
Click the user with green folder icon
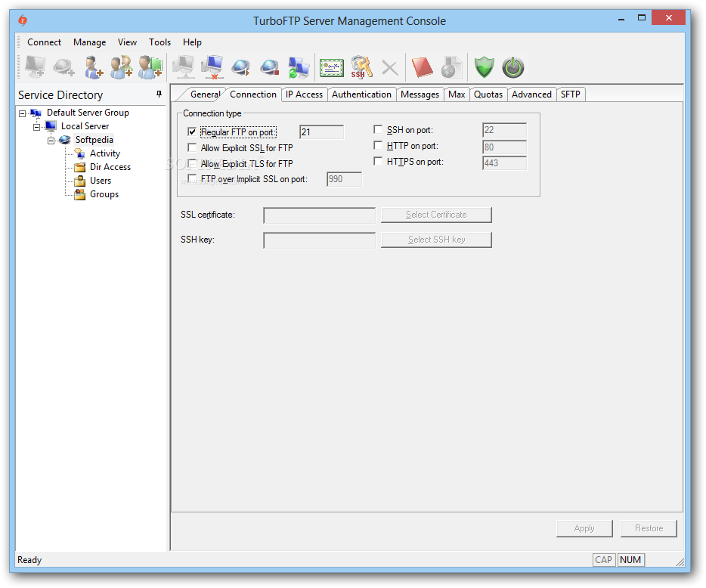[150, 67]
